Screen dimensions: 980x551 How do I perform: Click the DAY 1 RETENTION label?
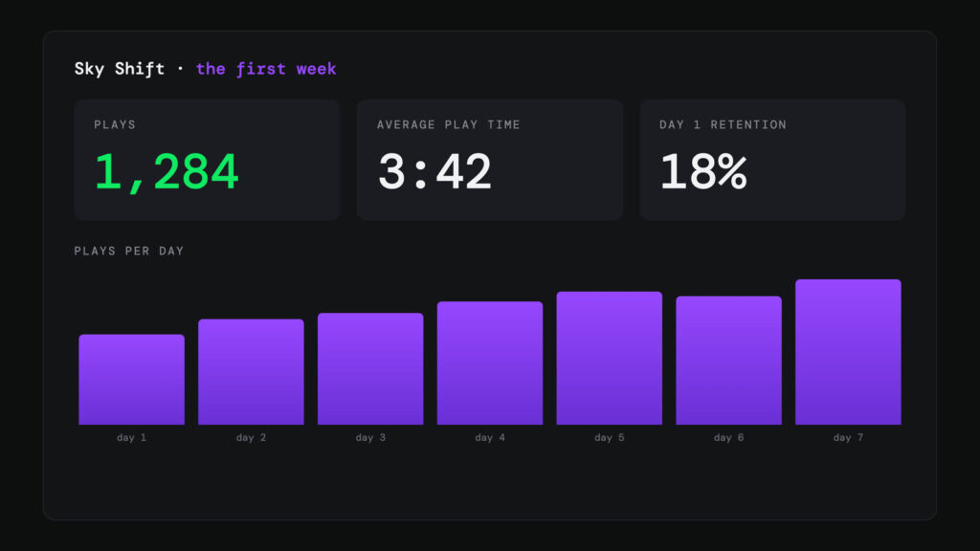coord(724,125)
